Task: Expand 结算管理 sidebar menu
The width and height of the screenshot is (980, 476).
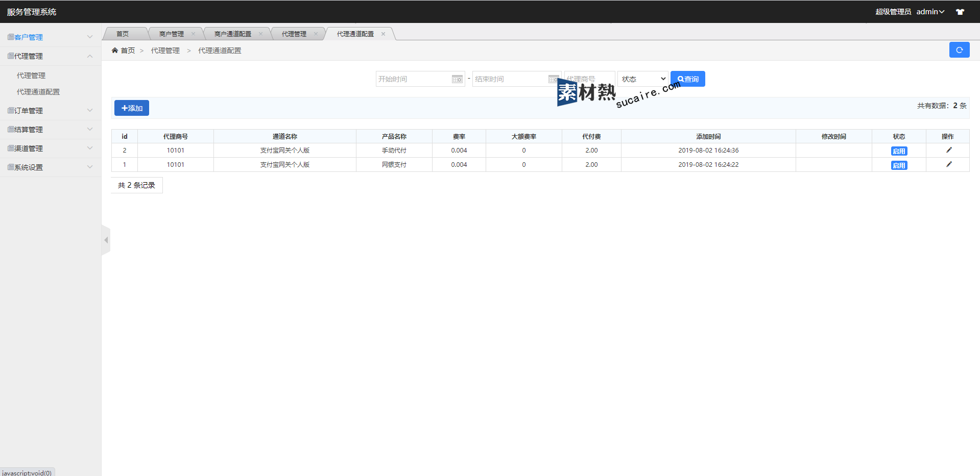Action: [50, 130]
